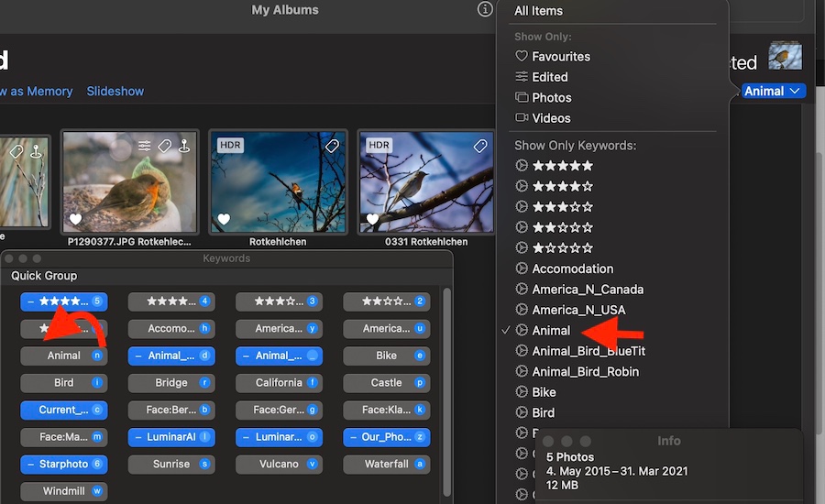Click the 'as Memory' link
This screenshot has width=825, height=504.
[x=41, y=91]
